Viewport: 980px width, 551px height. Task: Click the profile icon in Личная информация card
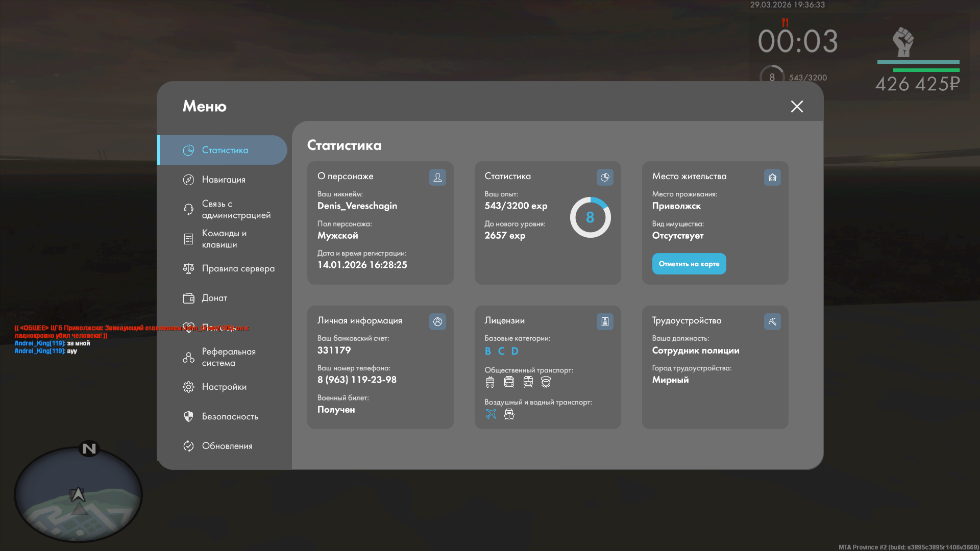tap(437, 321)
